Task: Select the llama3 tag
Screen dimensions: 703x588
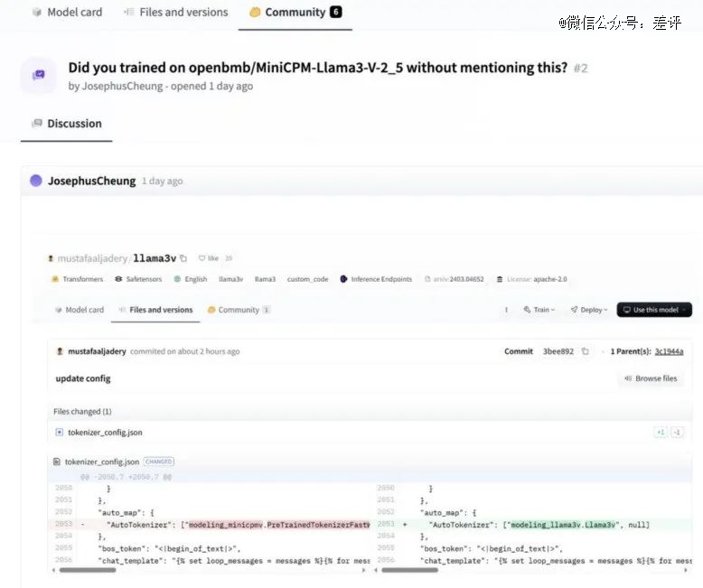Action: (x=265, y=279)
